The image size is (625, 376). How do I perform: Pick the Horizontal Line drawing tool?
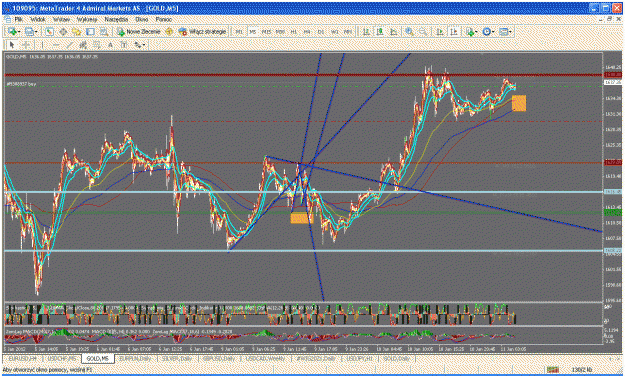pos(56,45)
